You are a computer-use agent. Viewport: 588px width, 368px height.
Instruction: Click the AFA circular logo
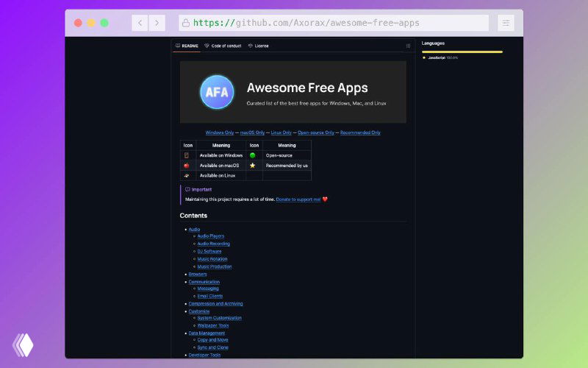click(217, 92)
